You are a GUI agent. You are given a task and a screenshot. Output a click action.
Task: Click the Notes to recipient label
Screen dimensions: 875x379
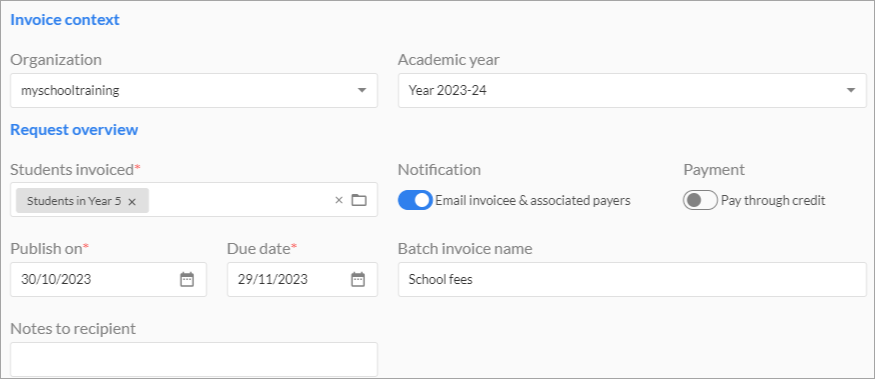coord(73,329)
